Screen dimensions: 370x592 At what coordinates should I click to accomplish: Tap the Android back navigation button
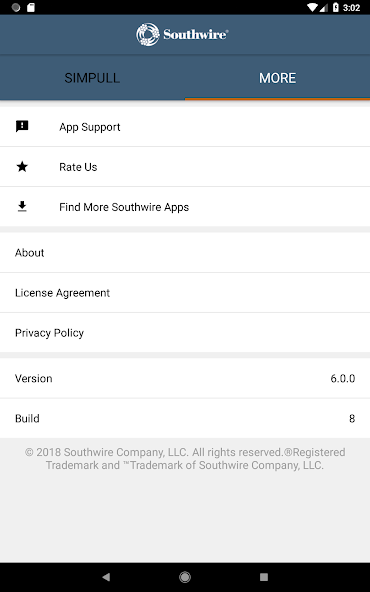tap(106, 577)
